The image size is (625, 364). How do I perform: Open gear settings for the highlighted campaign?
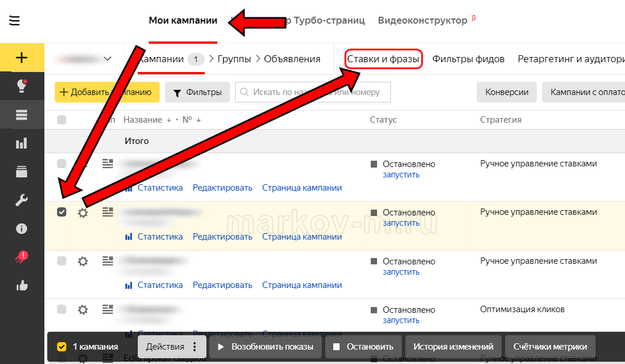click(83, 213)
